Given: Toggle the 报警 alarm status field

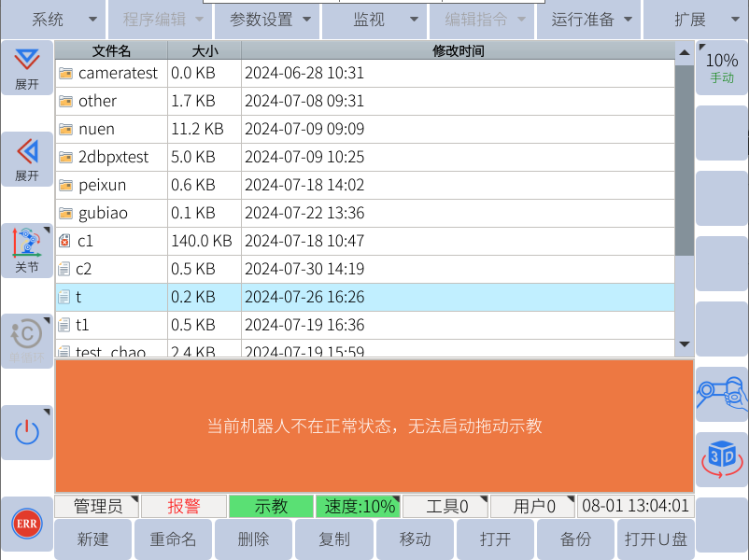Looking at the screenshot, I should tap(184, 507).
